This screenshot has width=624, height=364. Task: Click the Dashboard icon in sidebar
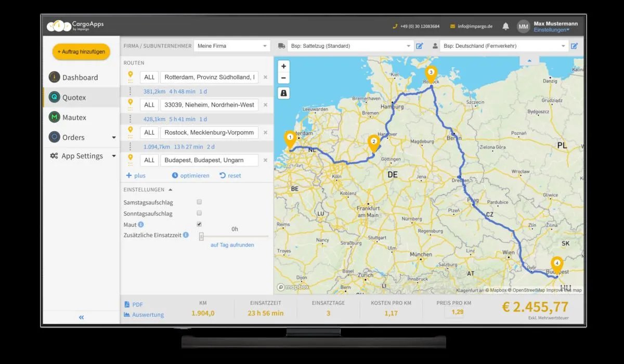click(55, 77)
